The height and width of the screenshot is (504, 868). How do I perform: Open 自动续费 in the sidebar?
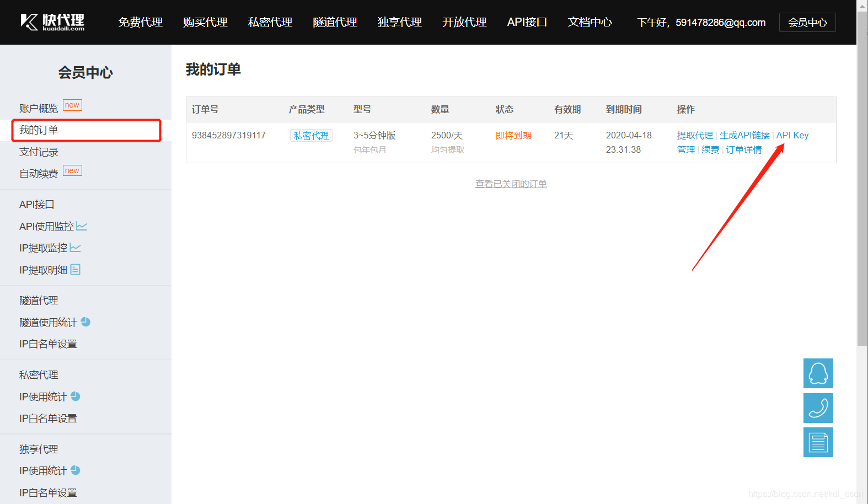pyautogui.click(x=39, y=173)
